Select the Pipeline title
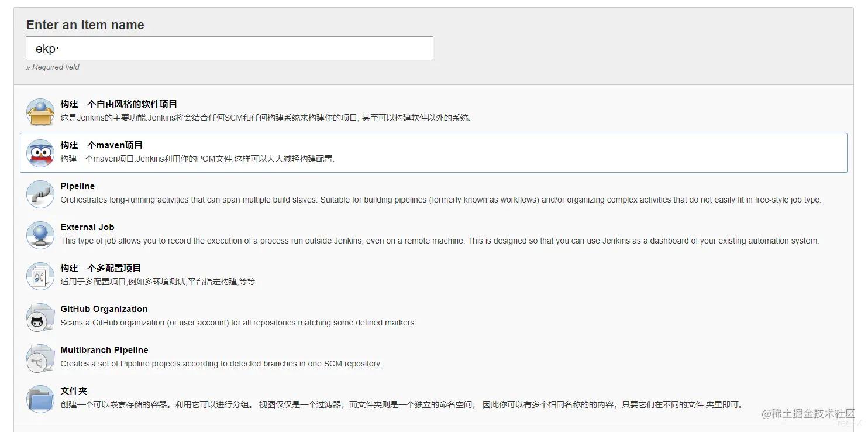This screenshot has height=432, width=868. (77, 186)
